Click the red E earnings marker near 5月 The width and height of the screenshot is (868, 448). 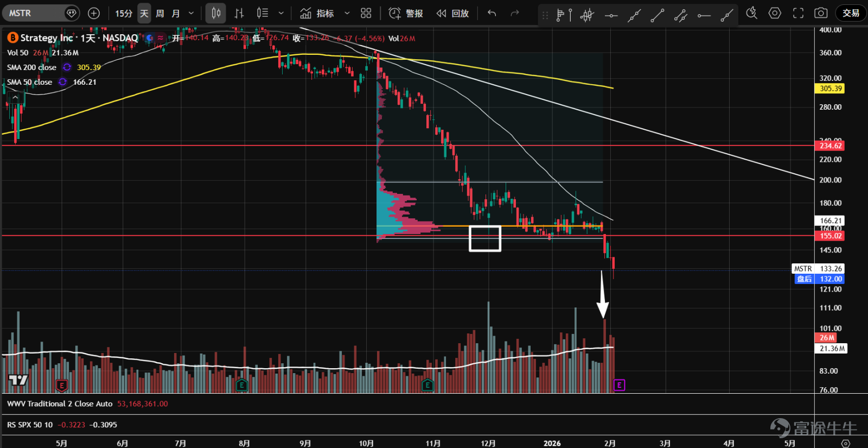coord(61,386)
